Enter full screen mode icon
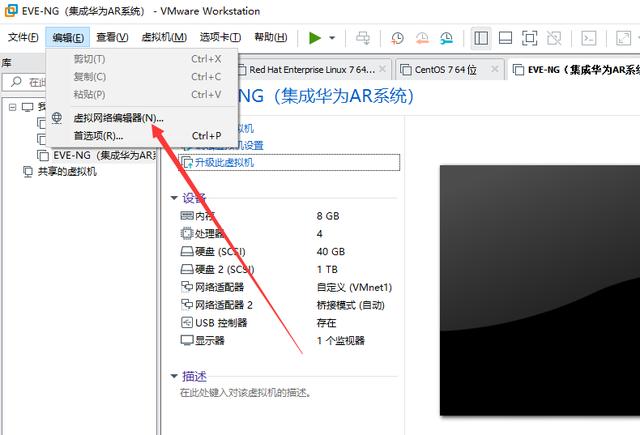 (529, 38)
